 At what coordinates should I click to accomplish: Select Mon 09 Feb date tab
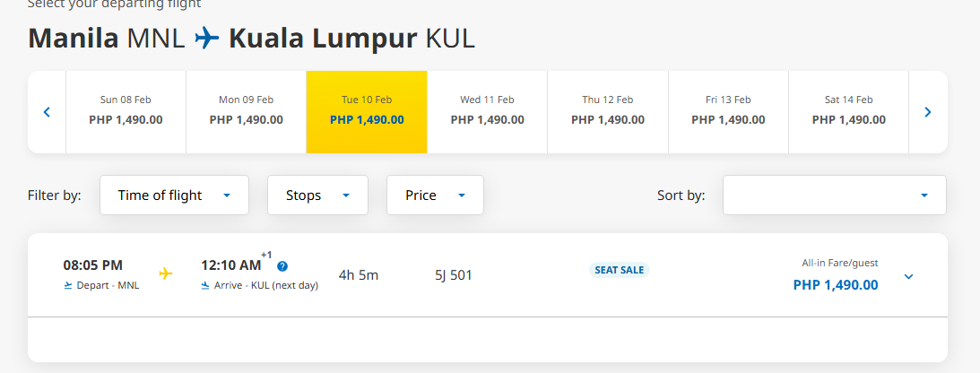(x=247, y=112)
